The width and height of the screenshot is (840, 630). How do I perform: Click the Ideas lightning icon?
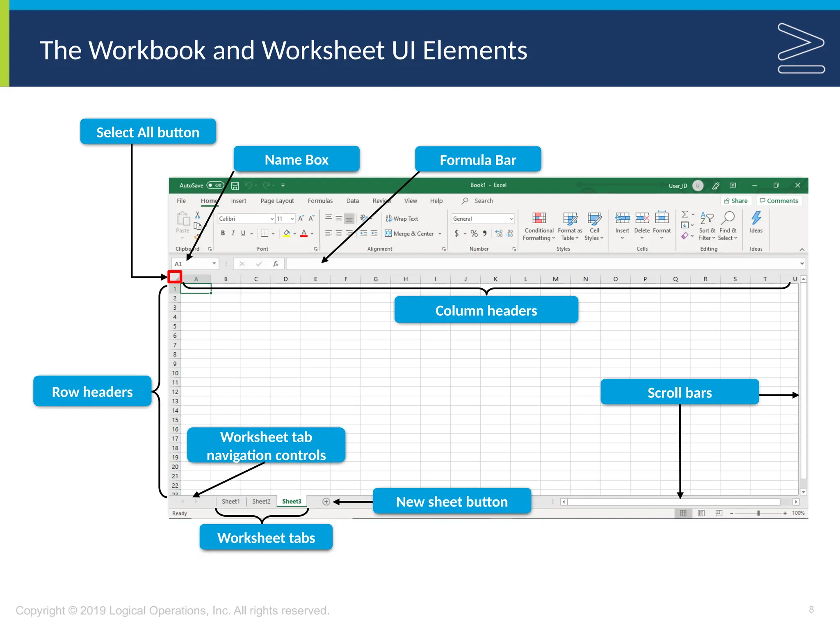(756, 218)
